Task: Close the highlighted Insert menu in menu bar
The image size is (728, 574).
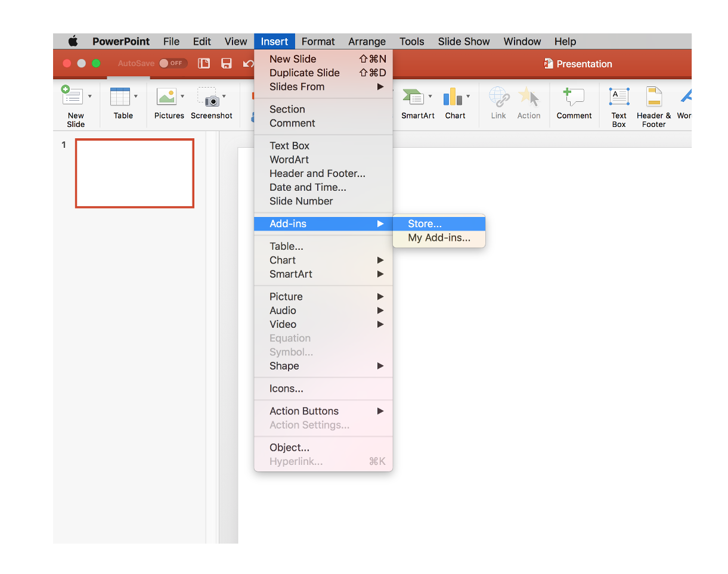Action: pos(274,41)
